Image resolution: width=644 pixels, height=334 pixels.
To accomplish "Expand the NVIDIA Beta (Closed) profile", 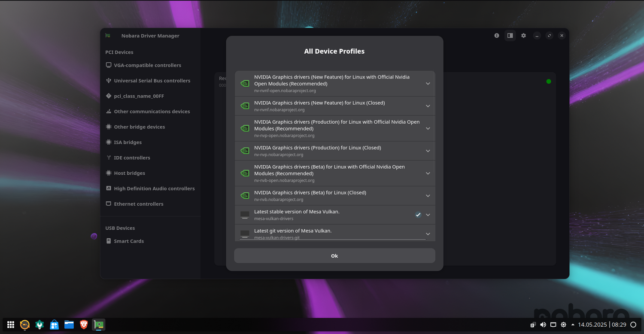I will [428, 196].
